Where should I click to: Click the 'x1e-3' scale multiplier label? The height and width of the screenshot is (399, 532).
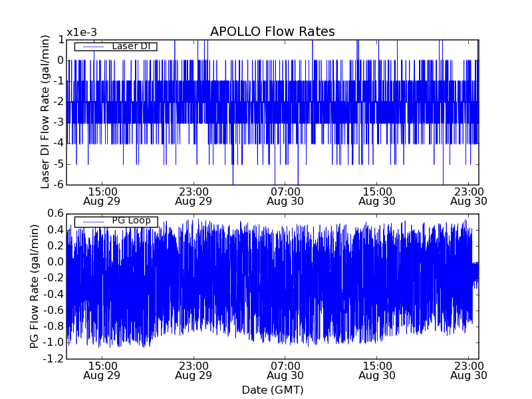coord(81,33)
